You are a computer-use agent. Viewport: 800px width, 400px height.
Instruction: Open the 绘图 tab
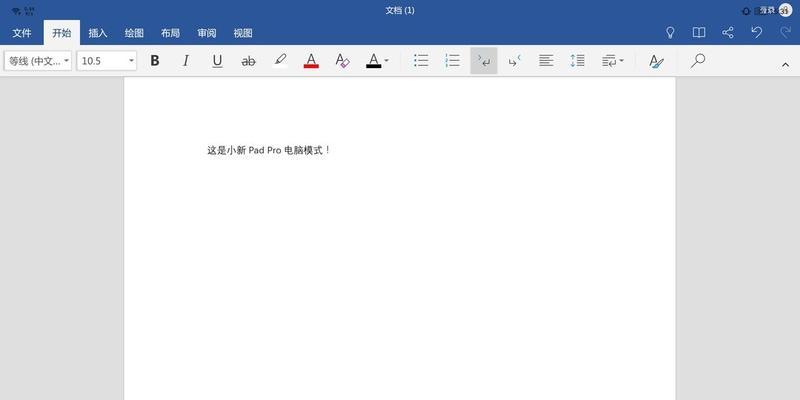[134, 33]
